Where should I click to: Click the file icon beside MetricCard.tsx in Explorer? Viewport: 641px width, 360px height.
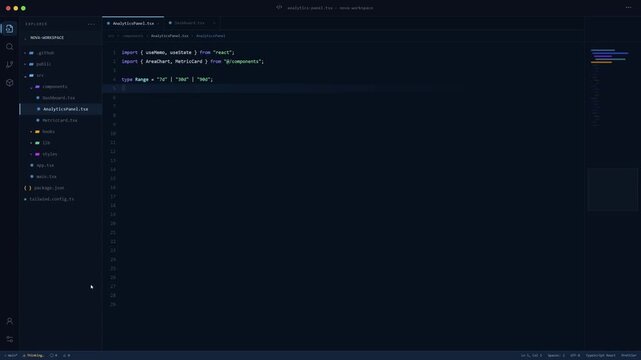pyautogui.click(x=38, y=121)
